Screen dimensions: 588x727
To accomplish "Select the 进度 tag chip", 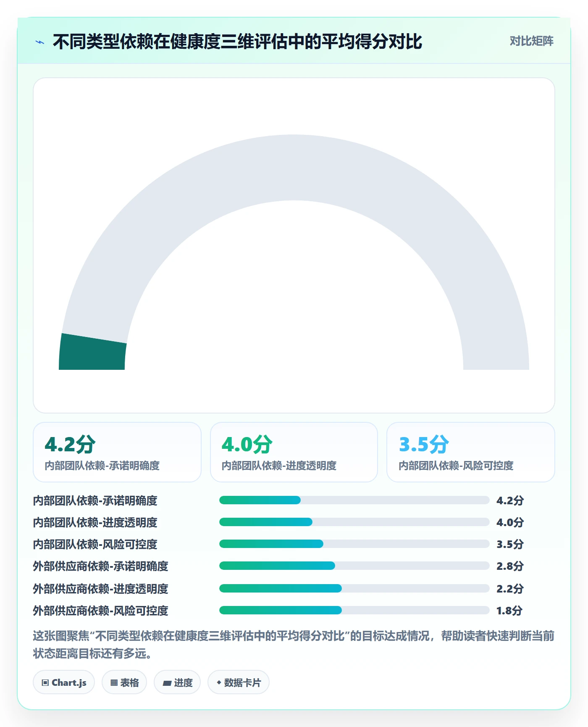I will click(x=177, y=682).
